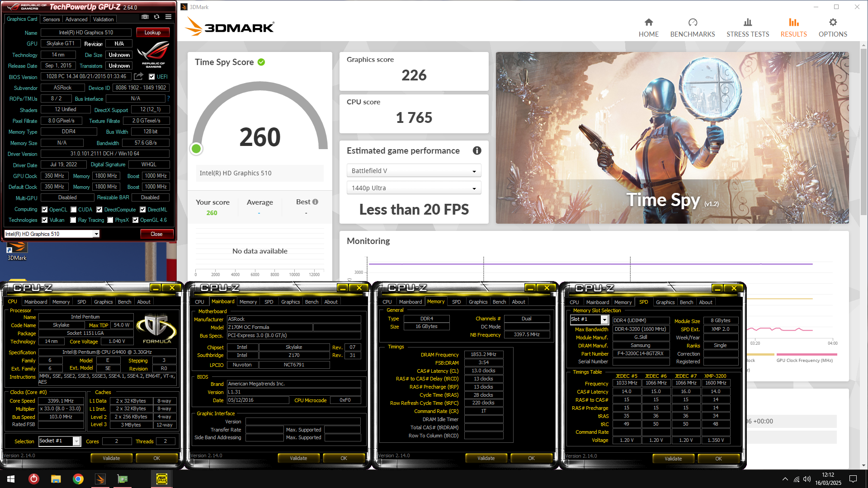Click Bus Interface question mark icon

[168, 98]
